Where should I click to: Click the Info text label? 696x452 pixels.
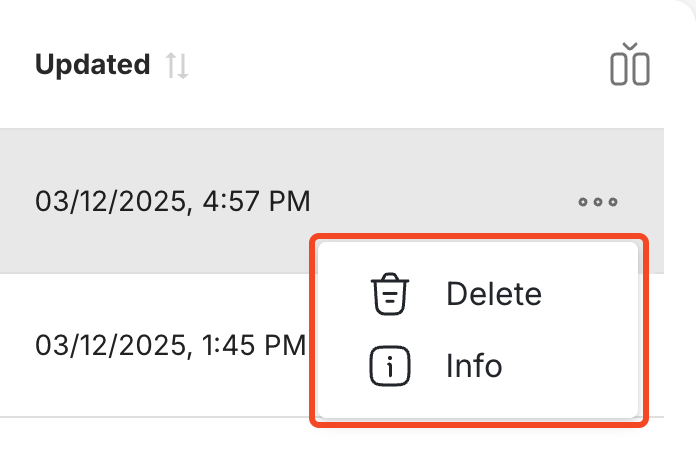click(474, 367)
